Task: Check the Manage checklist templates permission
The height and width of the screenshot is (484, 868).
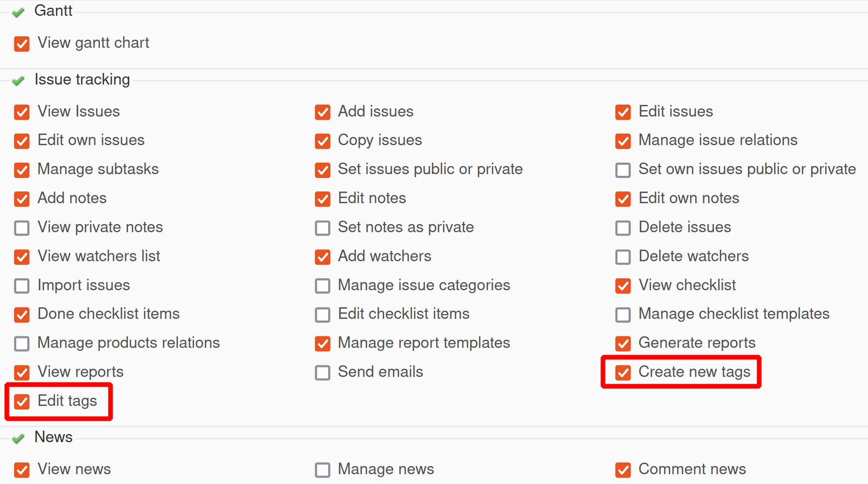Action: pyautogui.click(x=623, y=315)
